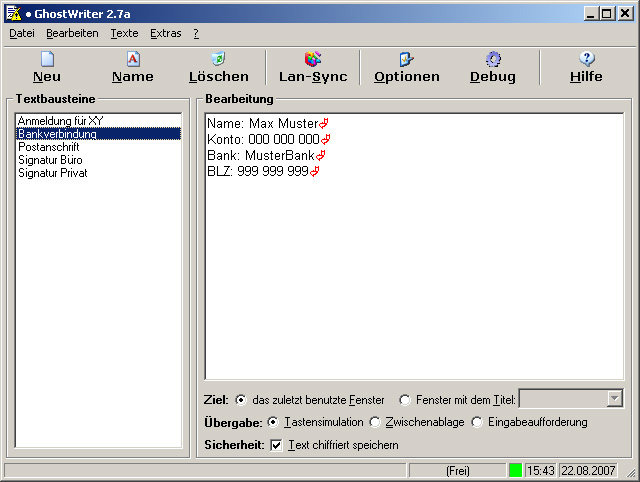Select the Bankverbindung list entry

pos(98,134)
